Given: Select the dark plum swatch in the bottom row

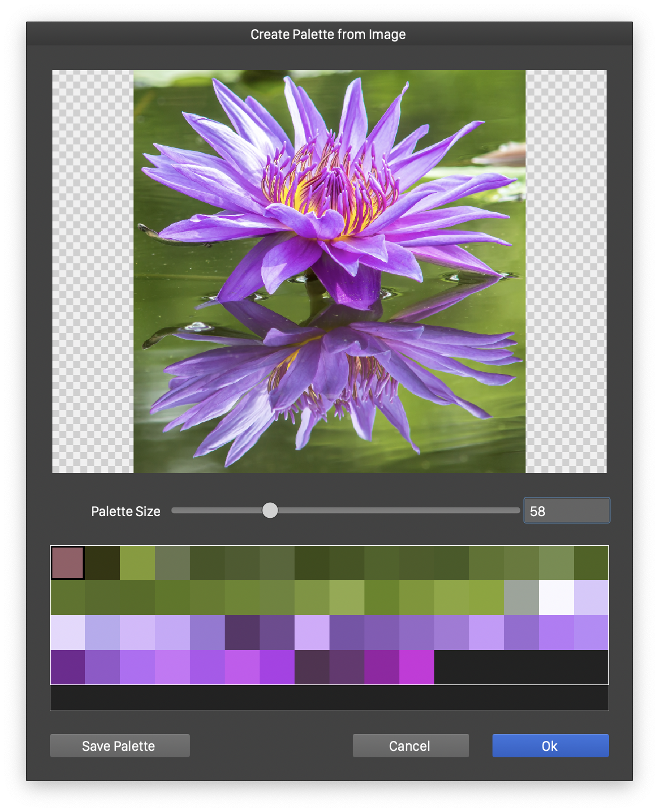Looking at the screenshot, I should 312,668.
